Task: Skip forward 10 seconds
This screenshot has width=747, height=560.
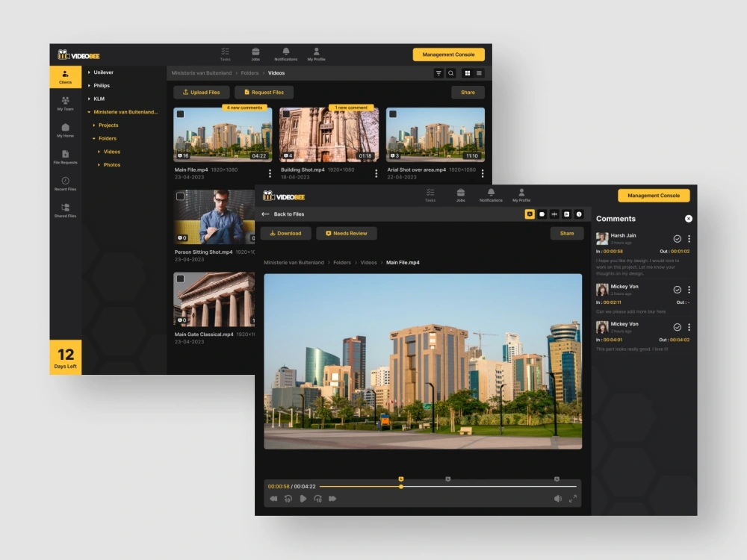Action: (317, 499)
